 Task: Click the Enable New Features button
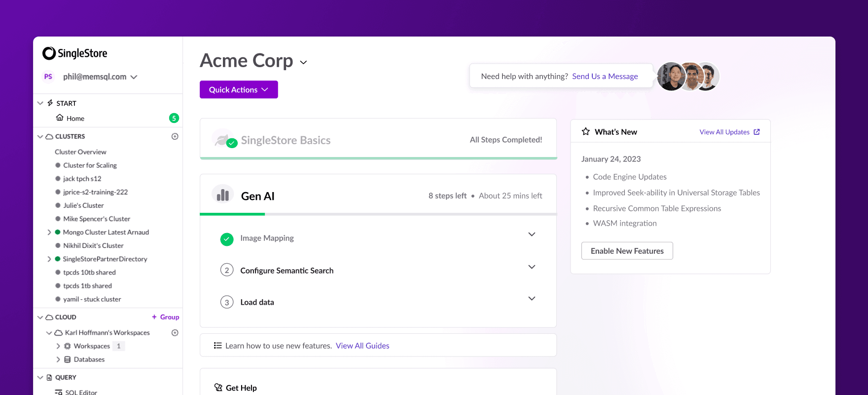pyautogui.click(x=627, y=251)
